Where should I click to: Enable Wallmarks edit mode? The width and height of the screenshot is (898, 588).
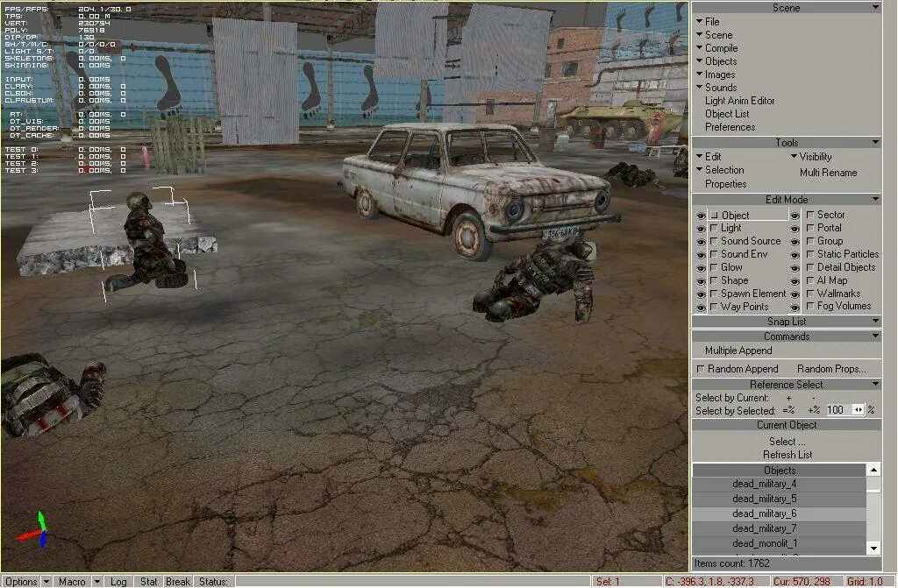coord(833,294)
